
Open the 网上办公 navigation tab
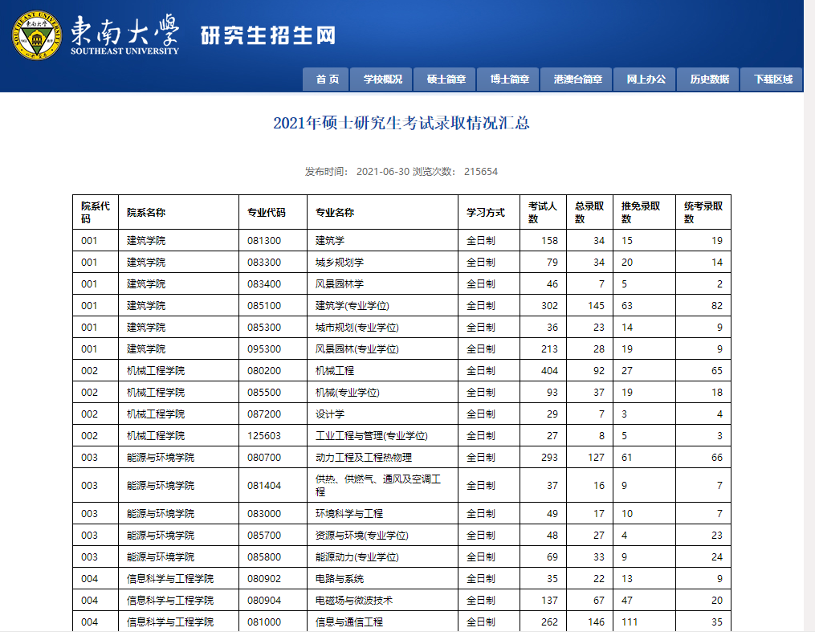645,79
